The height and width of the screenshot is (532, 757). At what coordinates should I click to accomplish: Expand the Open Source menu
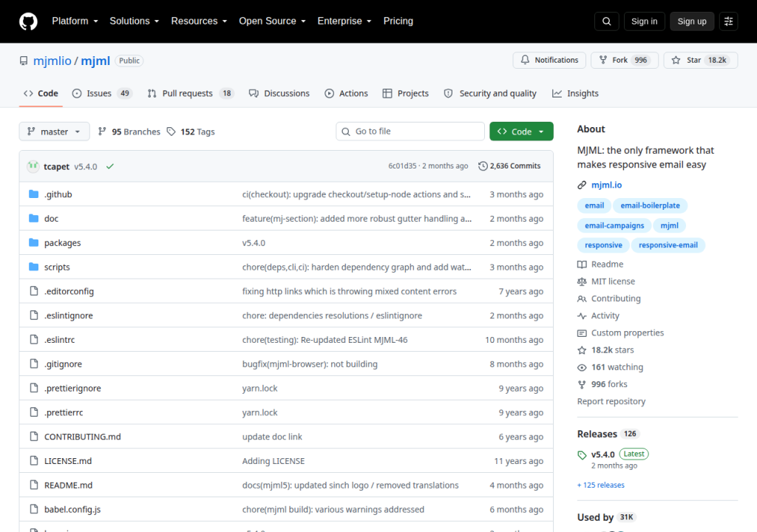tap(272, 21)
